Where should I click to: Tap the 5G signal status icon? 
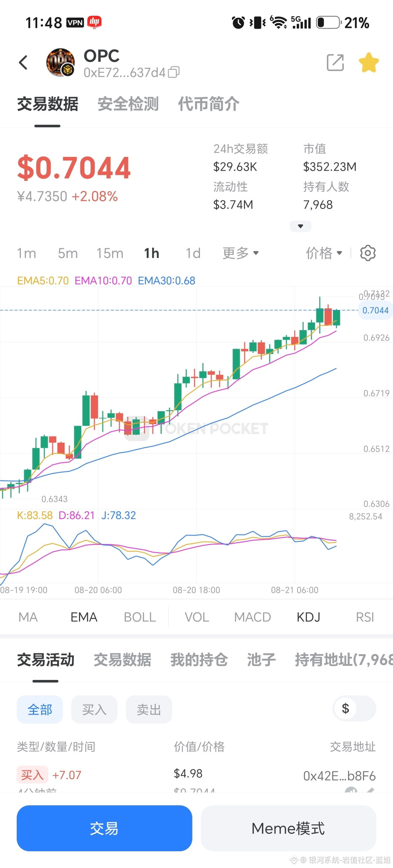(301, 22)
